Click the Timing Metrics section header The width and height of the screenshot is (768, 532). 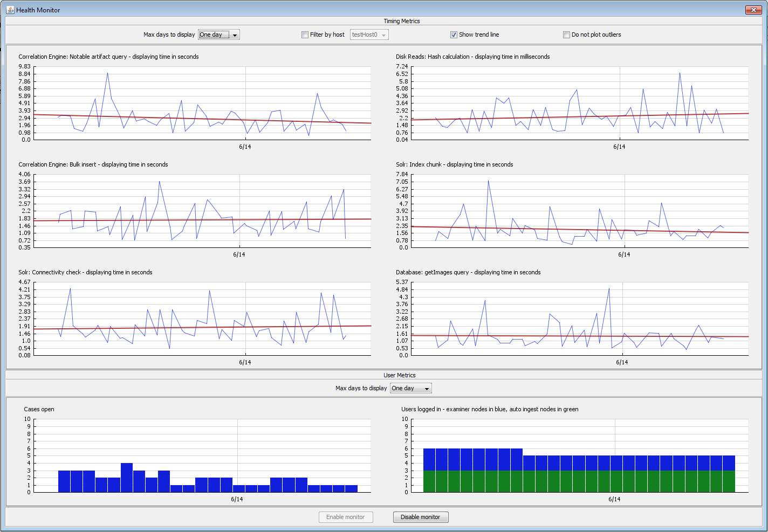[401, 21]
